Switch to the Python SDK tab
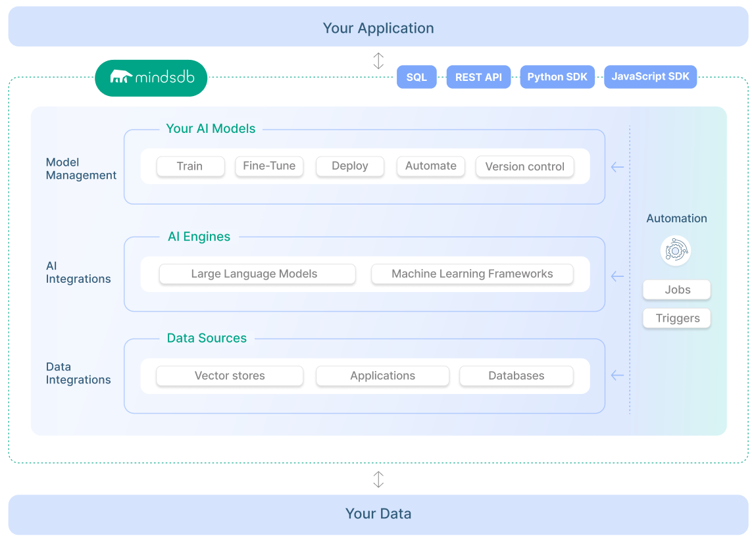756x540 pixels. click(x=557, y=77)
